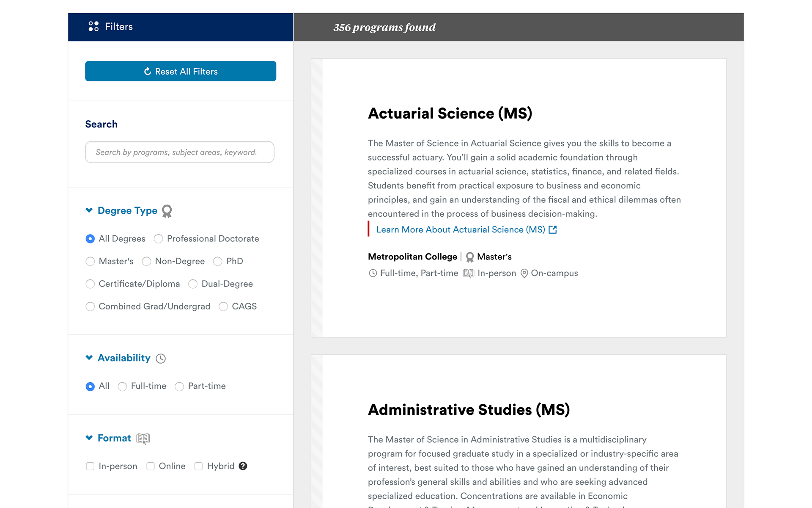The width and height of the screenshot is (812, 508).
Task: Click the Metropolitan College label
Action: pyautogui.click(x=412, y=257)
